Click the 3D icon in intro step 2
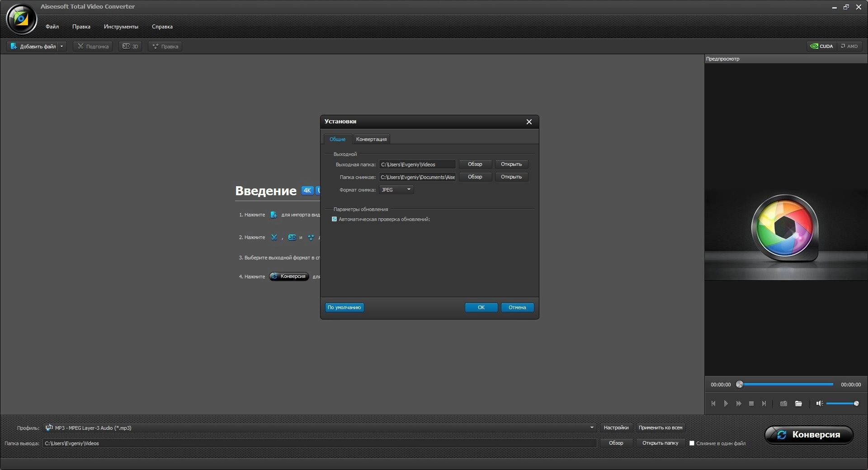 292,237
